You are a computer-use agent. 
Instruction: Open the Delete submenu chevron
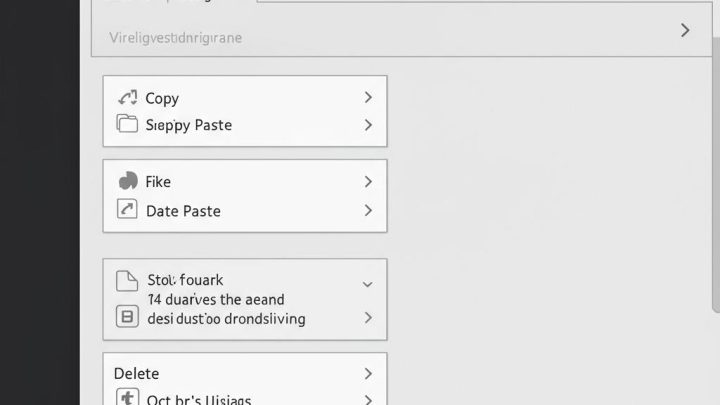click(368, 373)
